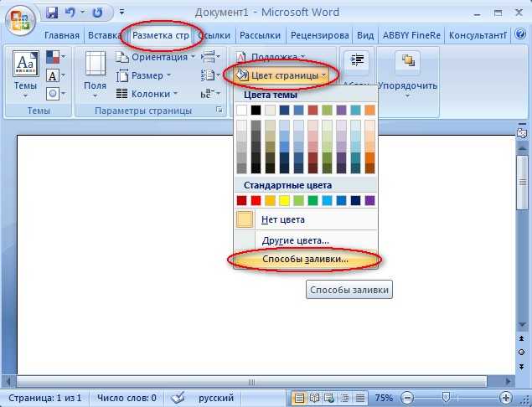
Task: Zoom out with the minus button
Action: [408, 398]
